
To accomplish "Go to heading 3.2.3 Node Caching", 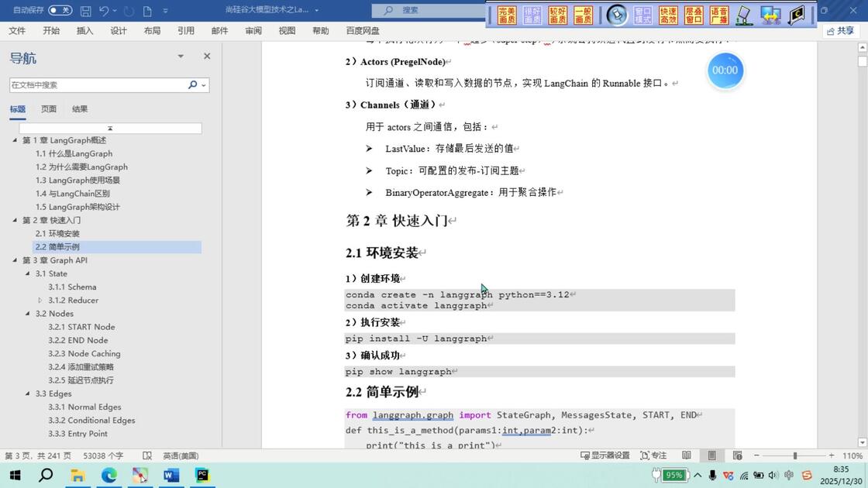I will 84,353.
